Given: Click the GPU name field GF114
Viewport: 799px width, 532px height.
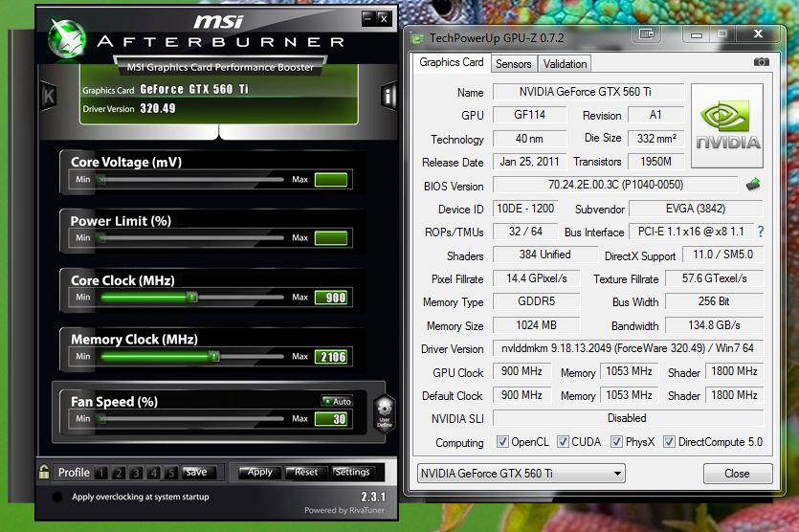Looking at the screenshot, I should 529,115.
